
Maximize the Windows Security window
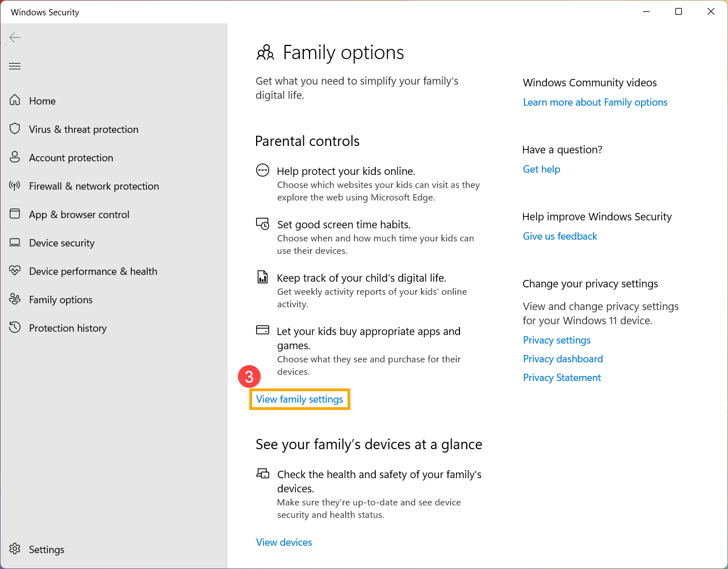pos(679,11)
